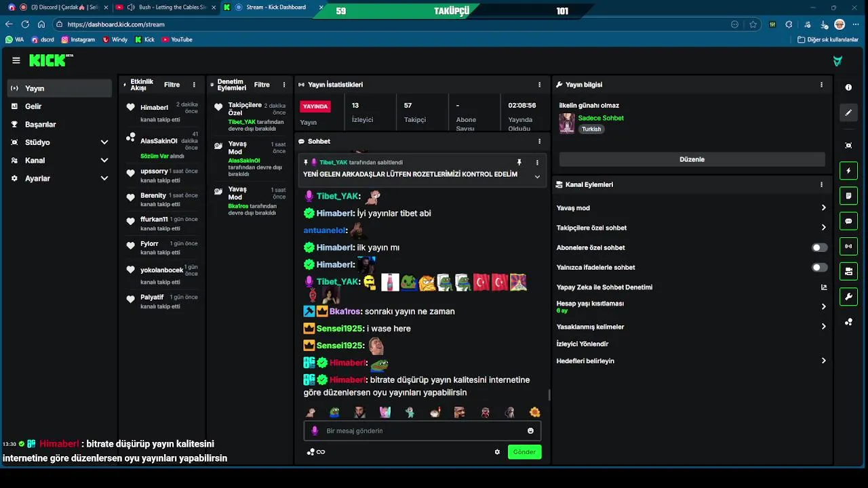Open chat settings gear next to Gönder
This screenshot has height=488, width=868.
tap(497, 452)
